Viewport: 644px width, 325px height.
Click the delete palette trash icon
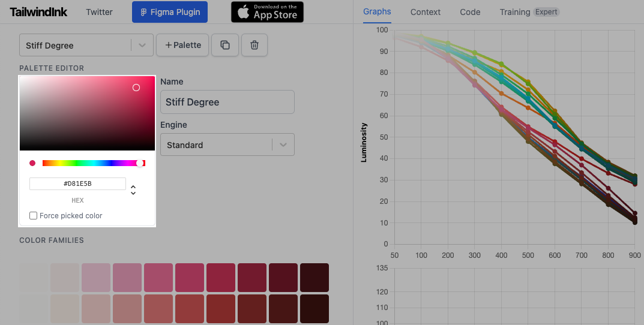[x=254, y=46]
